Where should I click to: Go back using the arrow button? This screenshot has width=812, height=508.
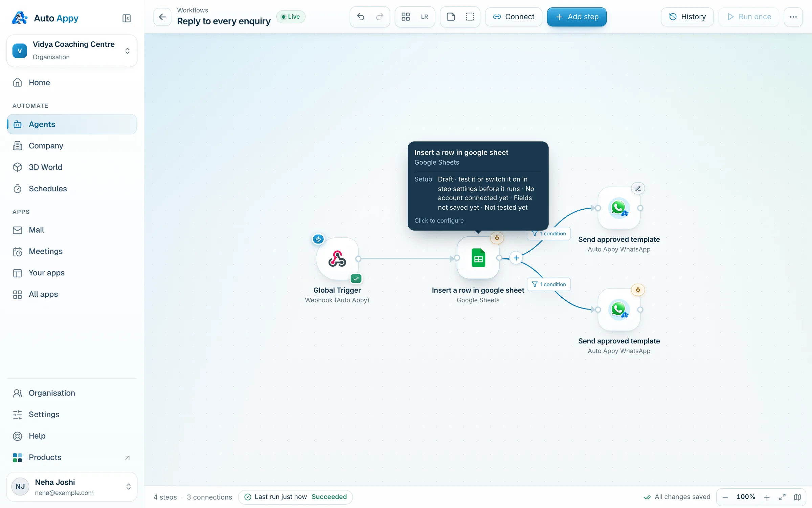coord(162,17)
